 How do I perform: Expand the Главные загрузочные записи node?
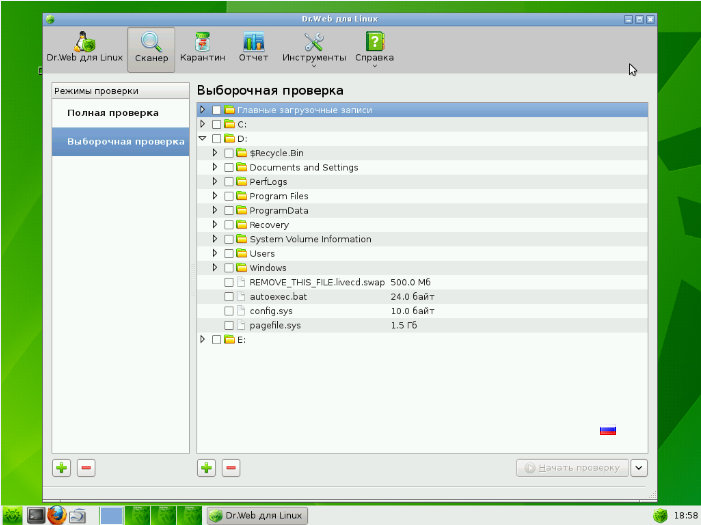coord(203,110)
